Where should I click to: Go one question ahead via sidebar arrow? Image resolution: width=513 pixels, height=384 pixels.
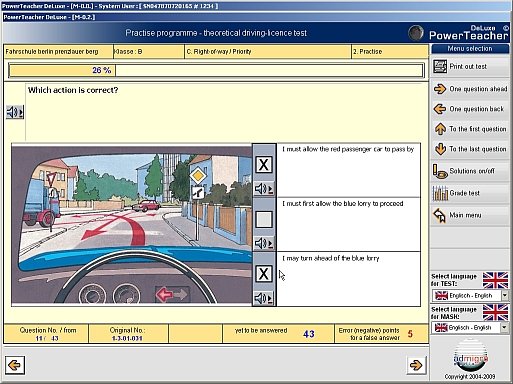click(440, 89)
